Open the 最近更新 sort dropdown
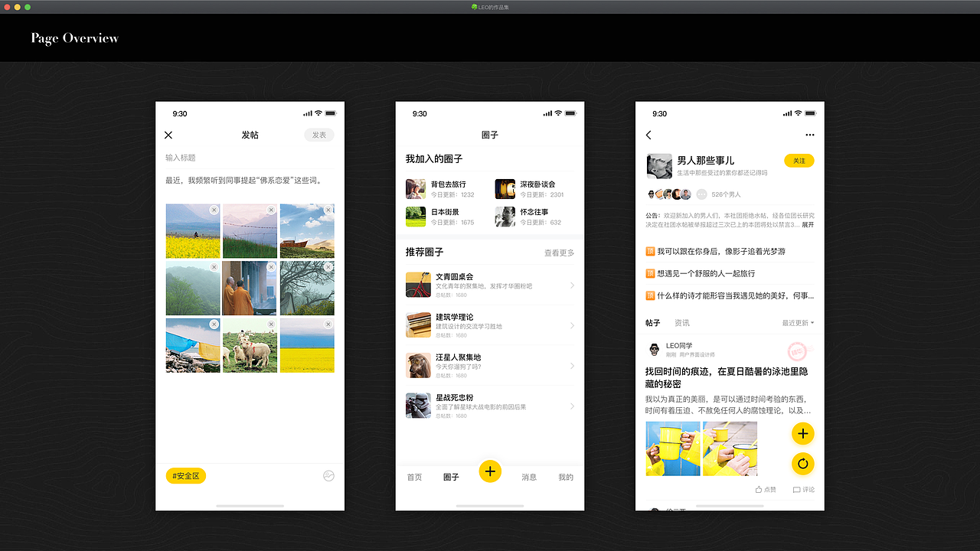 click(x=798, y=323)
